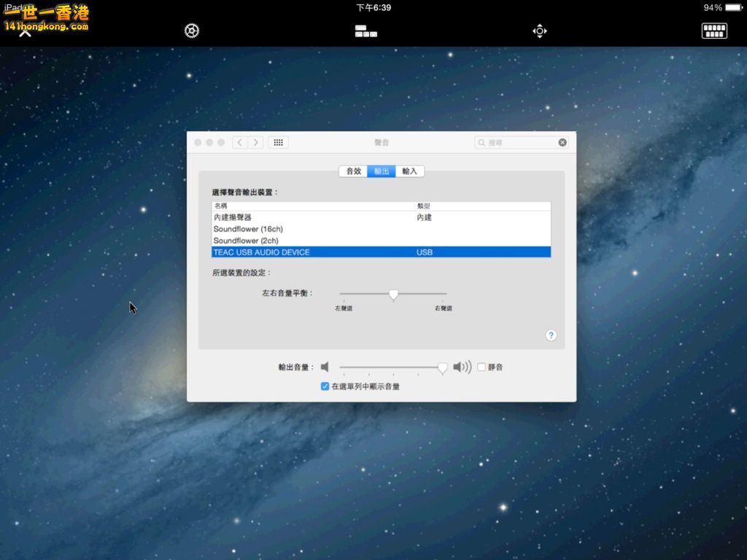Click the 輸出音量 volume slider knob
This screenshot has height=560, width=747.
[x=442, y=368]
